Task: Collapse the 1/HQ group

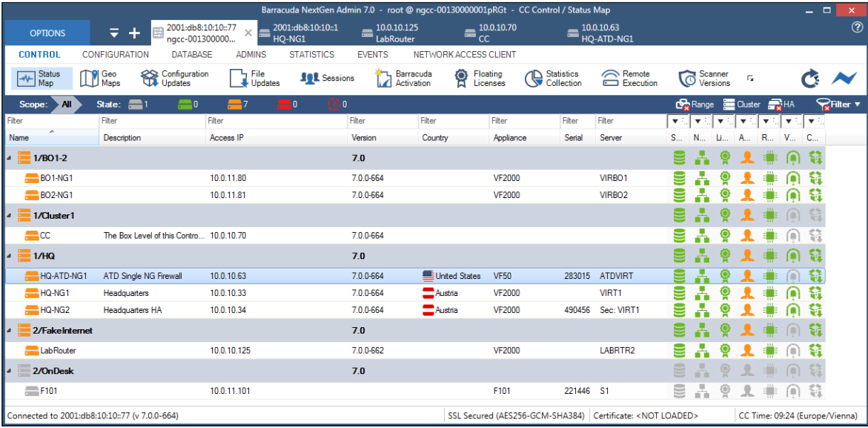Action: pos(9,256)
